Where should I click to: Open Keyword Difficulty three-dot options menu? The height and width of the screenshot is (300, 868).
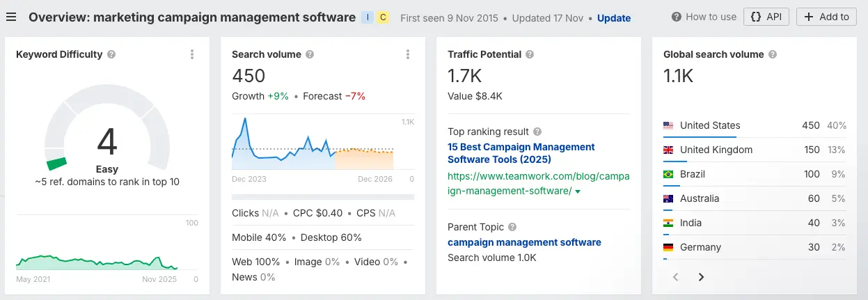pyautogui.click(x=192, y=54)
